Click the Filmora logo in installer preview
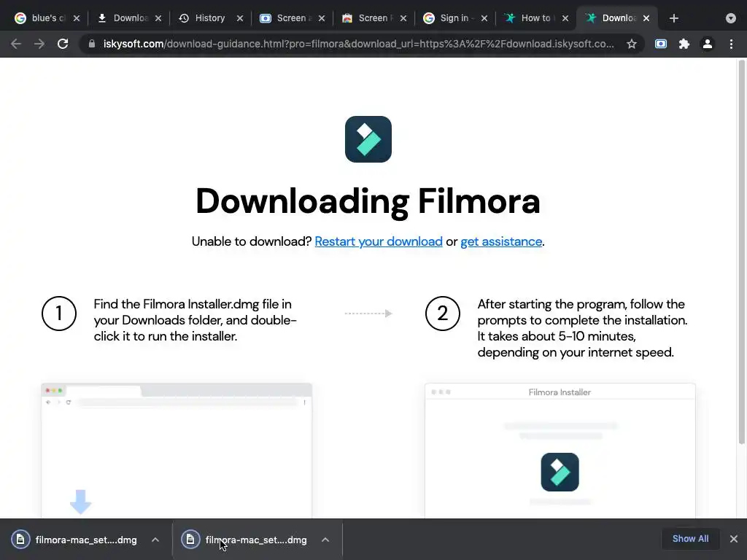The width and height of the screenshot is (747, 560). pos(560,472)
